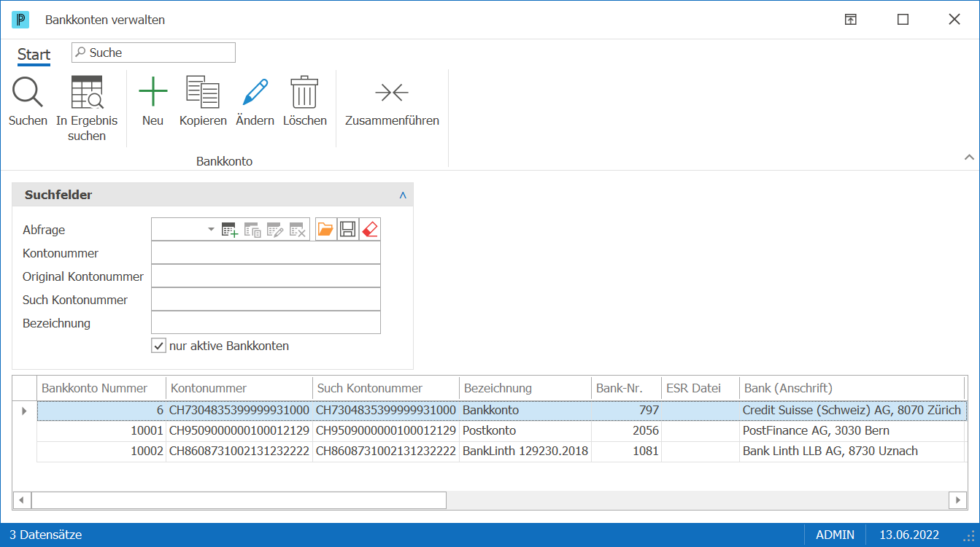
Task: Open Ändern pencil tool
Action: click(x=255, y=93)
